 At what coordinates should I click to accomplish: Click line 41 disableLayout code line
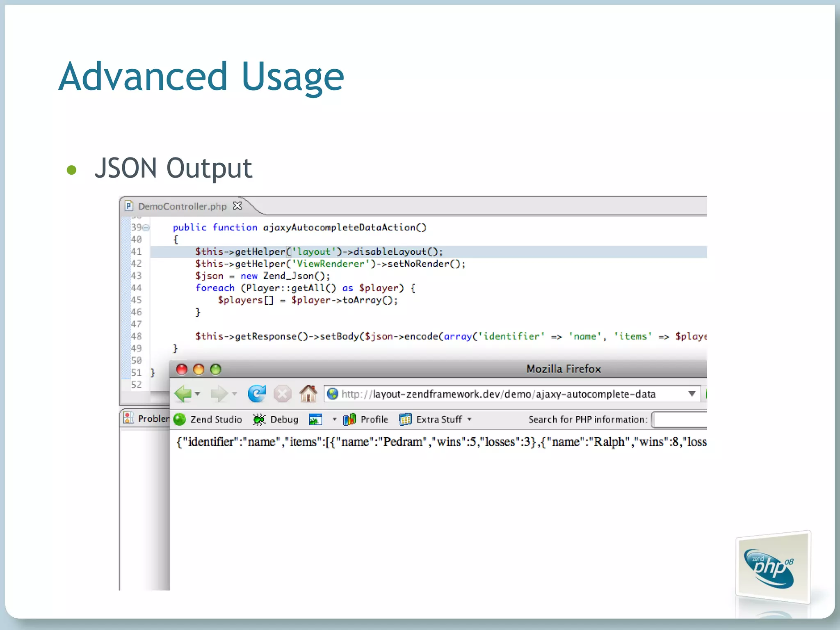[x=319, y=251]
